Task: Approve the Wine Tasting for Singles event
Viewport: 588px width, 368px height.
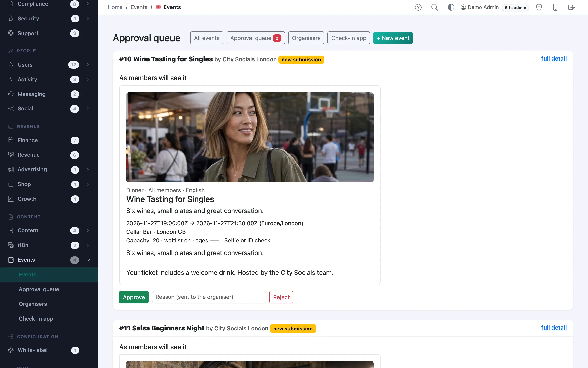Action: click(134, 297)
